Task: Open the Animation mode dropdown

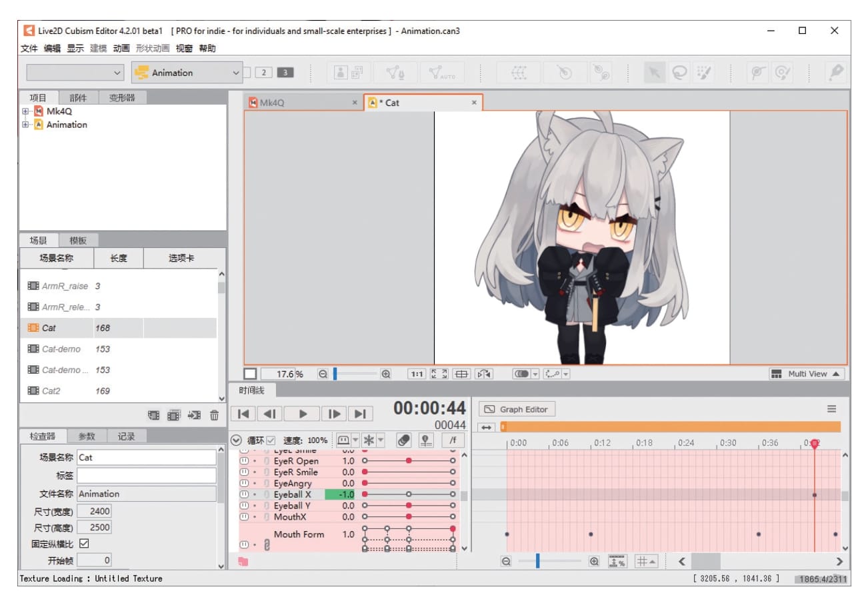Action: click(x=187, y=73)
